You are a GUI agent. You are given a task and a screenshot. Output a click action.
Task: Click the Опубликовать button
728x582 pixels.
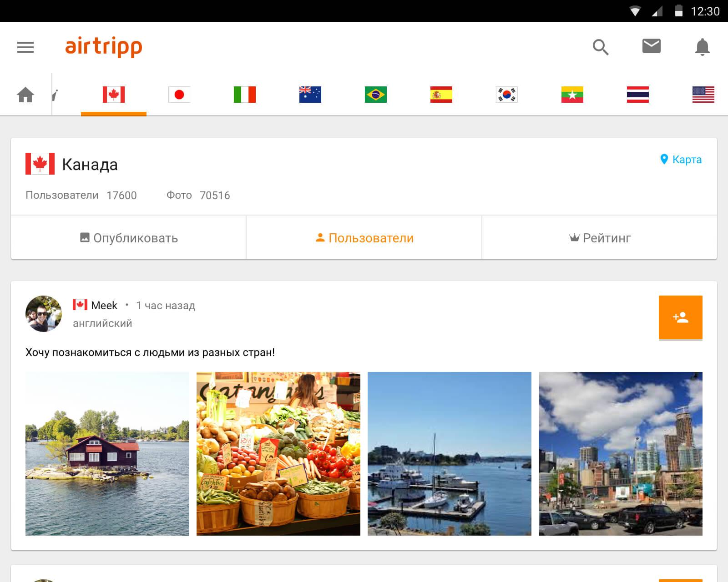129,238
